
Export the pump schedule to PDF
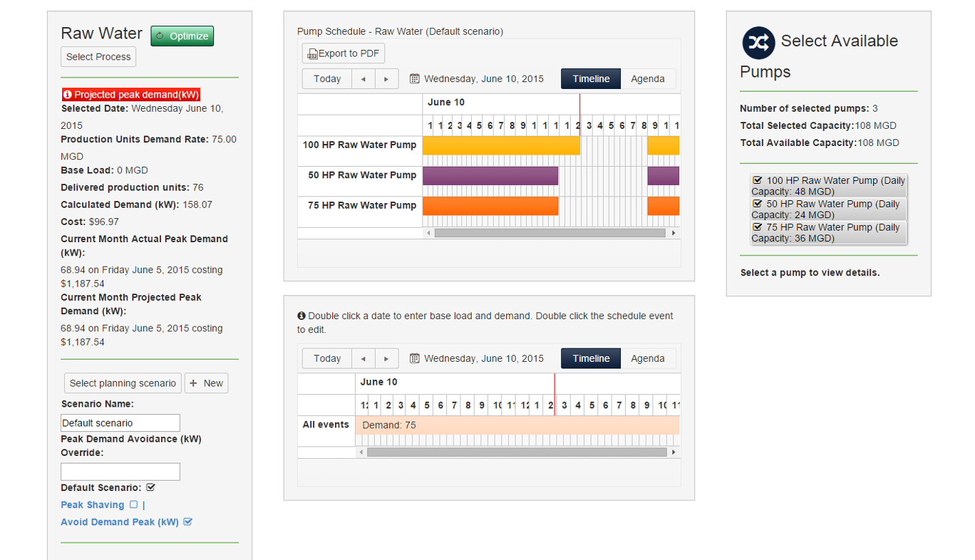[x=344, y=53]
